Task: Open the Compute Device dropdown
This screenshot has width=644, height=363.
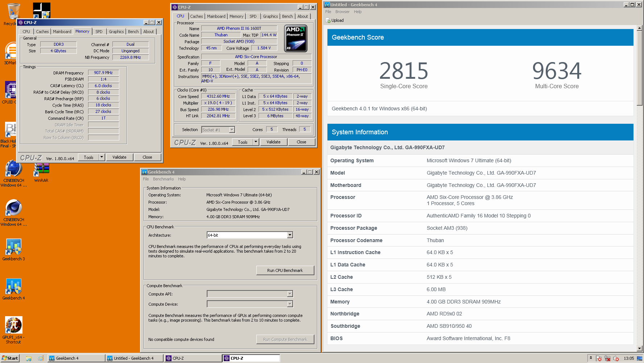Action: point(250,304)
